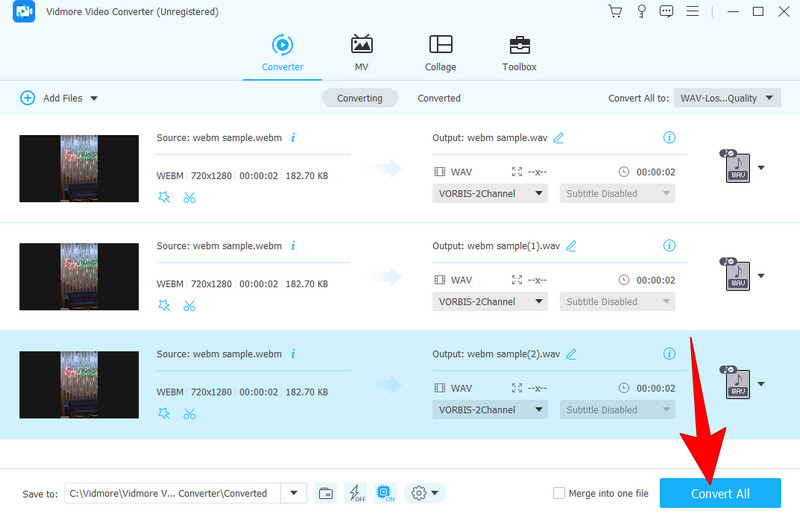
Task: Expand VORBIS-2Channel dropdown for third file
Action: pyautogui.click(x=490, y=409)
